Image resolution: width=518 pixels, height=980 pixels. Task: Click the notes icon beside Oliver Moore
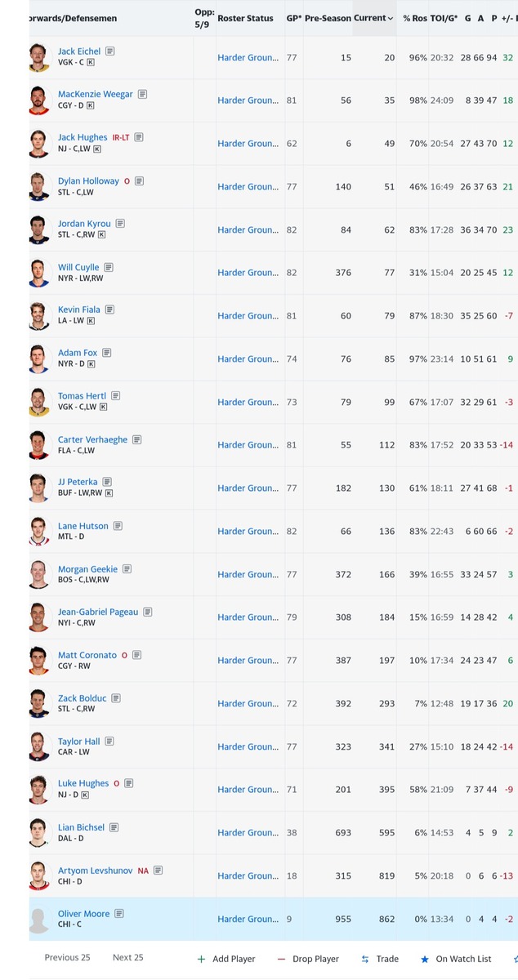(119, 914)
